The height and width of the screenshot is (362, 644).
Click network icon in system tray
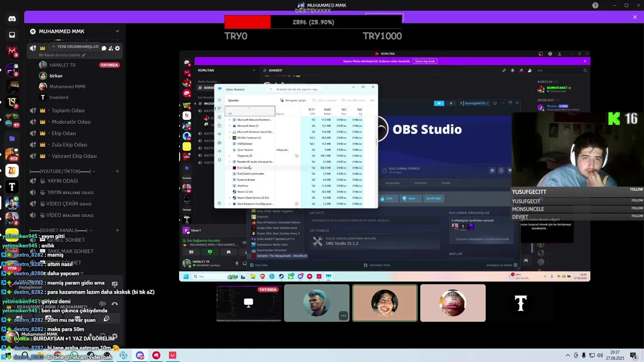coord(592,355)
